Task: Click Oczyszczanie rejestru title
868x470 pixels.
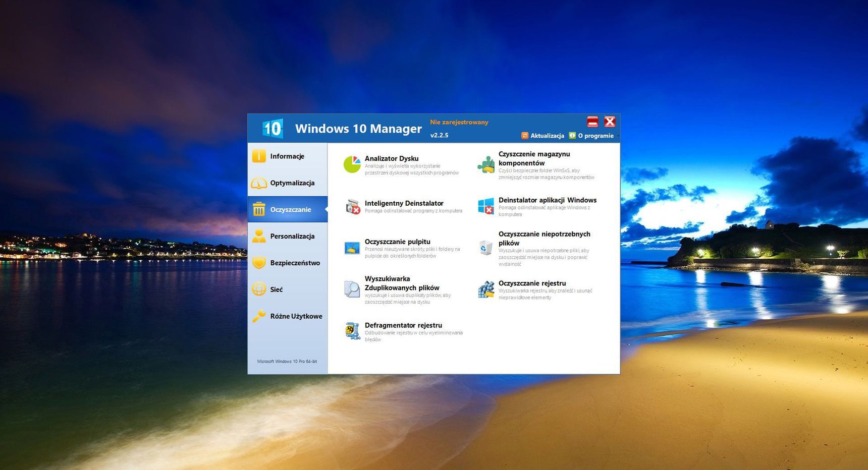Action: tap(532, 283)
